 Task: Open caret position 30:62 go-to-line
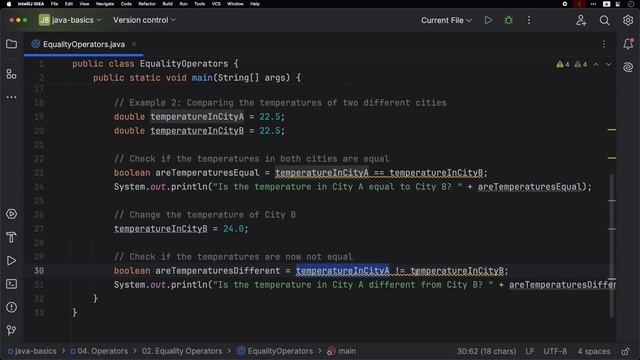click(486, 351)
